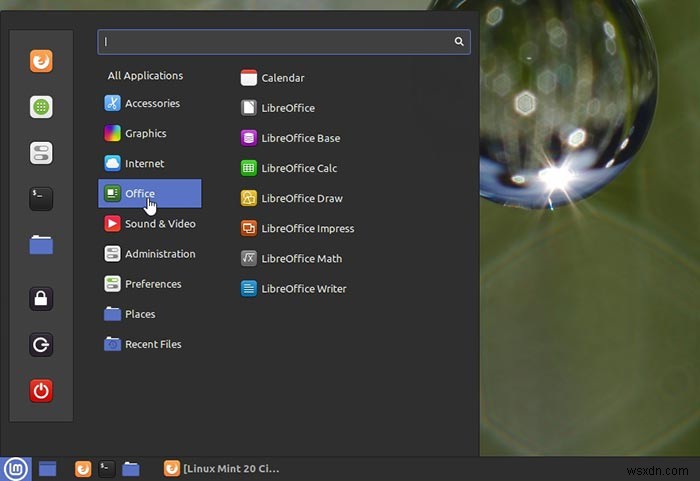Focus the menu search field
The image size is (700, 481).
[x=284, y=42]
